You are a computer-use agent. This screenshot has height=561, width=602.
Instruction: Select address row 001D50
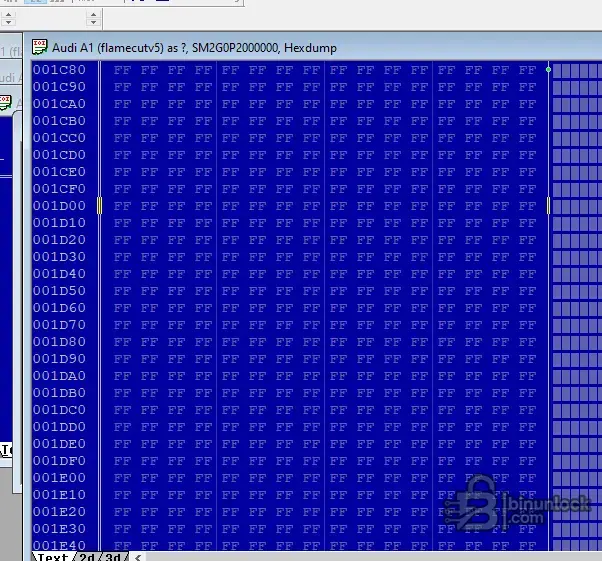(59, 291)
